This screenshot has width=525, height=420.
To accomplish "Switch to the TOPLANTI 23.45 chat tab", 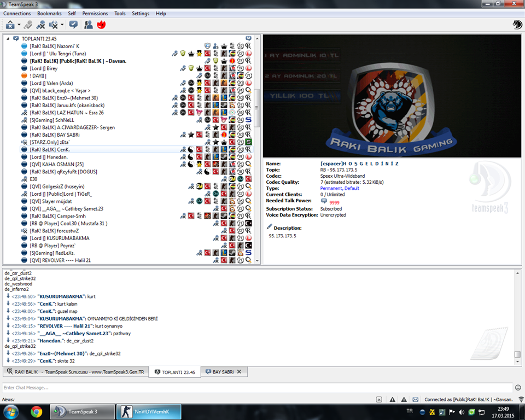I will pos(174,372).
